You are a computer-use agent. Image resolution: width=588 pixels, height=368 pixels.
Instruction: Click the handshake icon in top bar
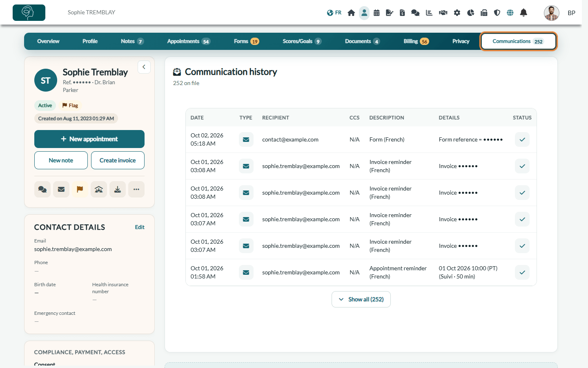tap(443, 13)
